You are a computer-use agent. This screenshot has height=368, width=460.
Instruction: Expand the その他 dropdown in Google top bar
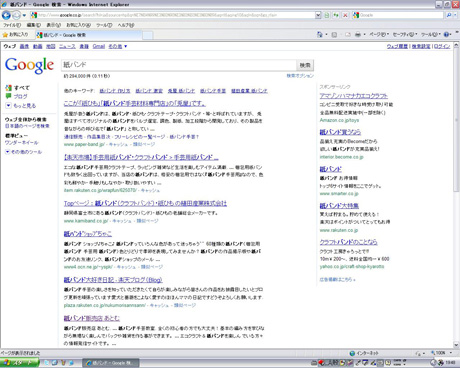[x=118, y=46]
